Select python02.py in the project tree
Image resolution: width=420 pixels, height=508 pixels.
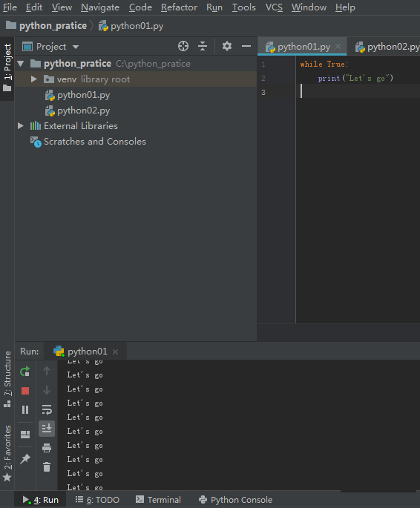tap(84, 110)
